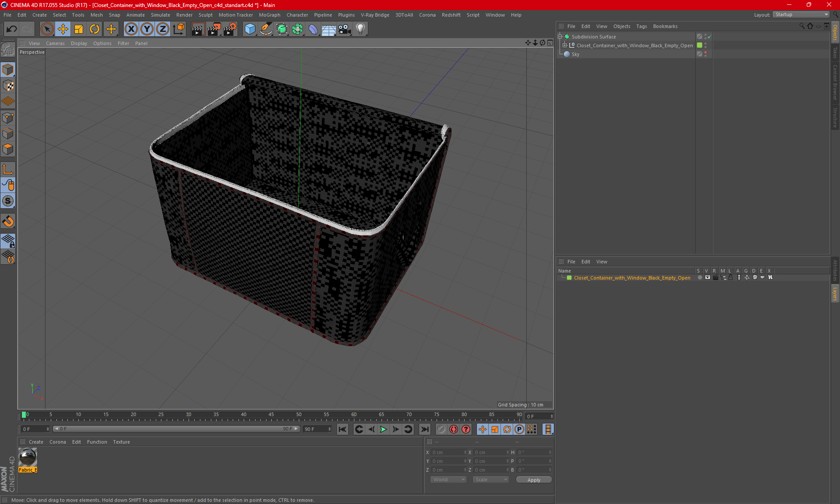This screenshot has height=504, width=840.
Task: Open the Simulate menu
Action: (x=161, y=15)
